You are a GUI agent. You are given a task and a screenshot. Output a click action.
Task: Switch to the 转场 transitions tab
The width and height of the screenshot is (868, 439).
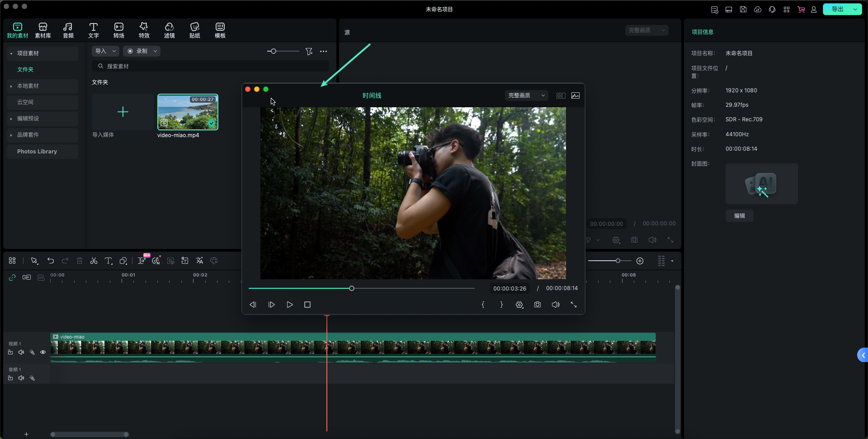118,30
